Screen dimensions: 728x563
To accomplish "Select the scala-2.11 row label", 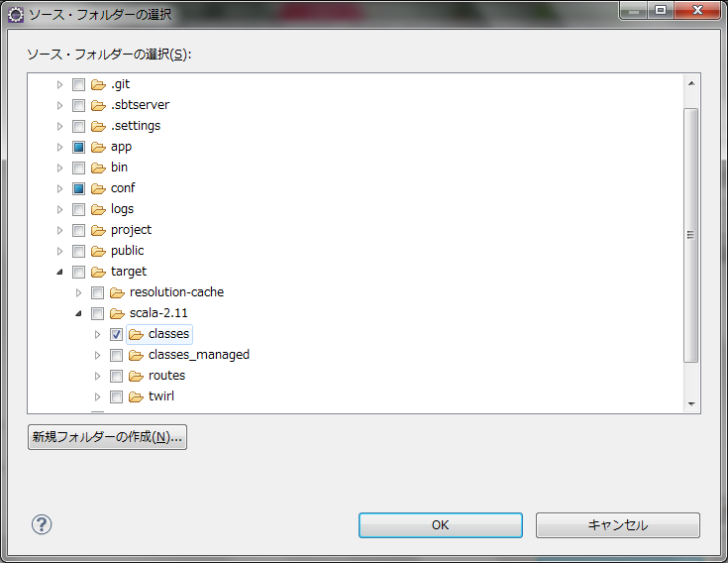I will 158,313.
